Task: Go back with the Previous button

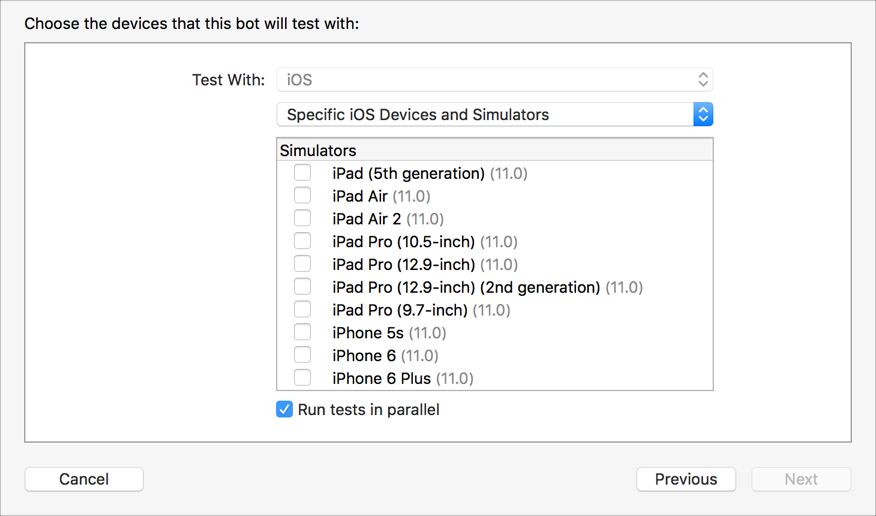Action: (686, 479)
